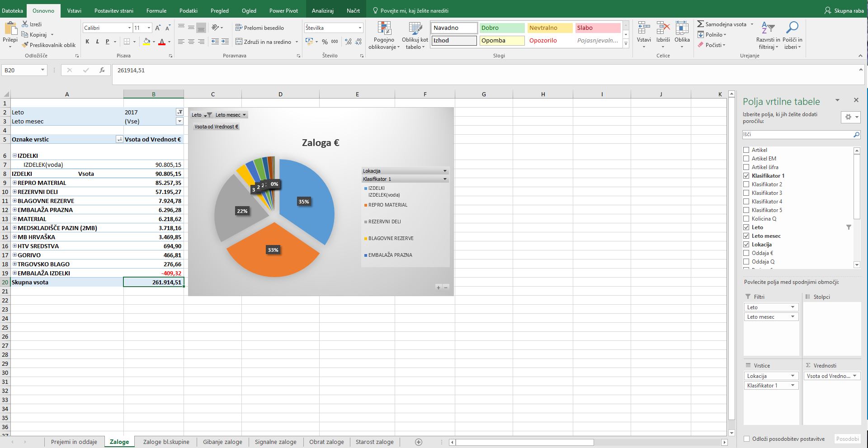The image size is (868, 448).
Task: Click the font color red swatch button
Action: (162, 42)
